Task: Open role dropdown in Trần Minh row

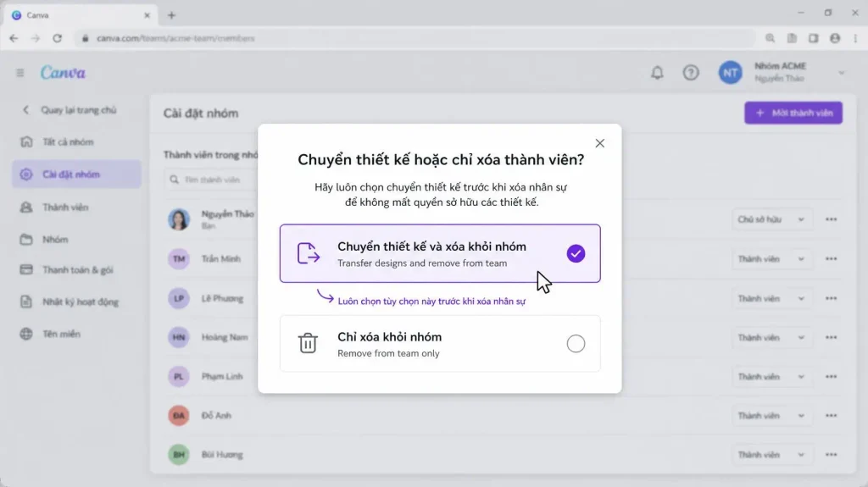Action: pyautogui.click(x=771, y=259)
